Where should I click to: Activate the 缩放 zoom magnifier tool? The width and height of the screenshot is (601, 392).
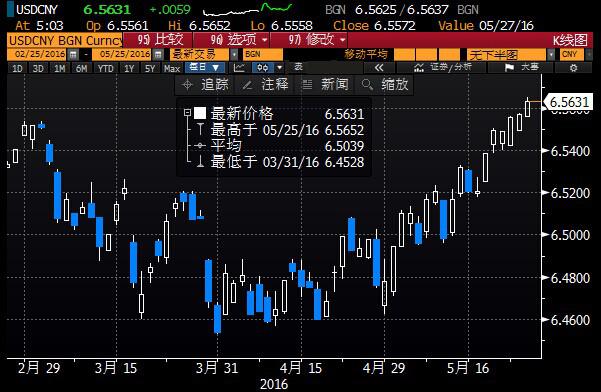pyautogui.click(x=384, y=84)
